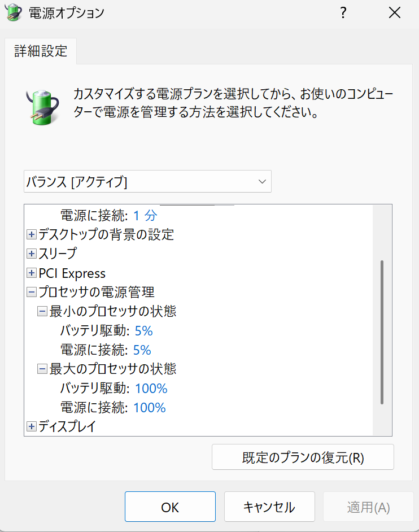Screen dimensions: 419x532
Task: Click the large battery plug icon
Action: click(42, 103)
